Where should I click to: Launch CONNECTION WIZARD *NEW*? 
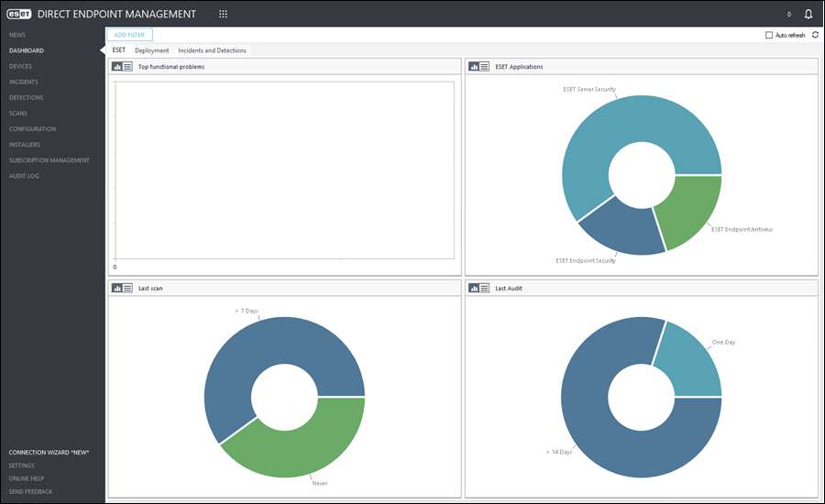click(x=49, y=453)
